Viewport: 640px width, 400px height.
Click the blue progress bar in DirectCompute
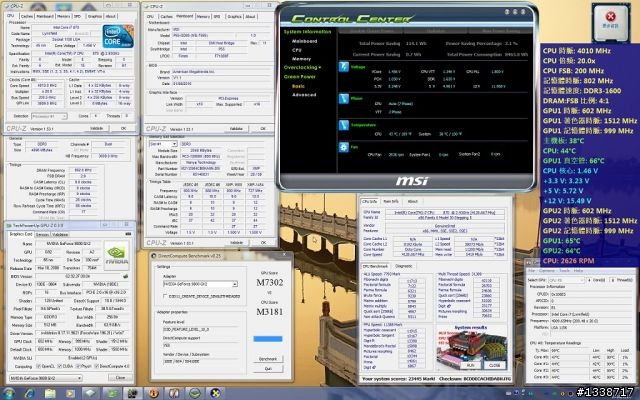tap(268, 339)
